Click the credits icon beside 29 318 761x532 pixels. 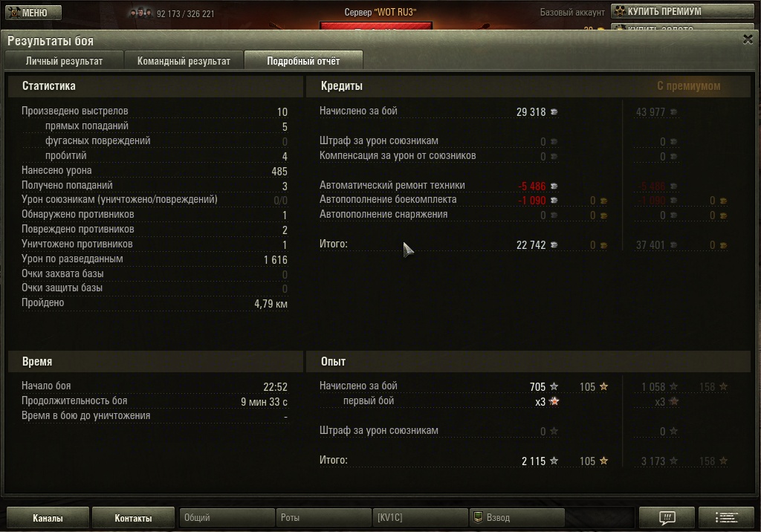[x=554, y=112]
